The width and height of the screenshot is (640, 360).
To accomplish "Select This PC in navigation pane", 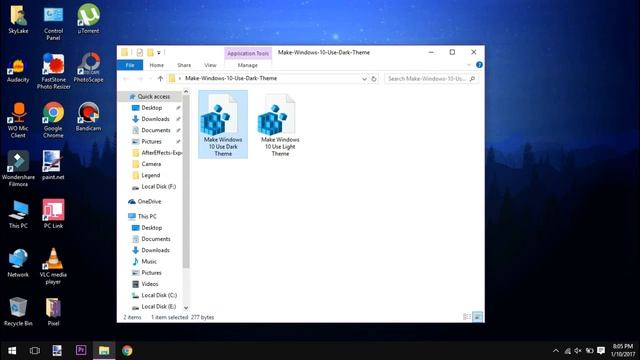I will coord(147,216).
